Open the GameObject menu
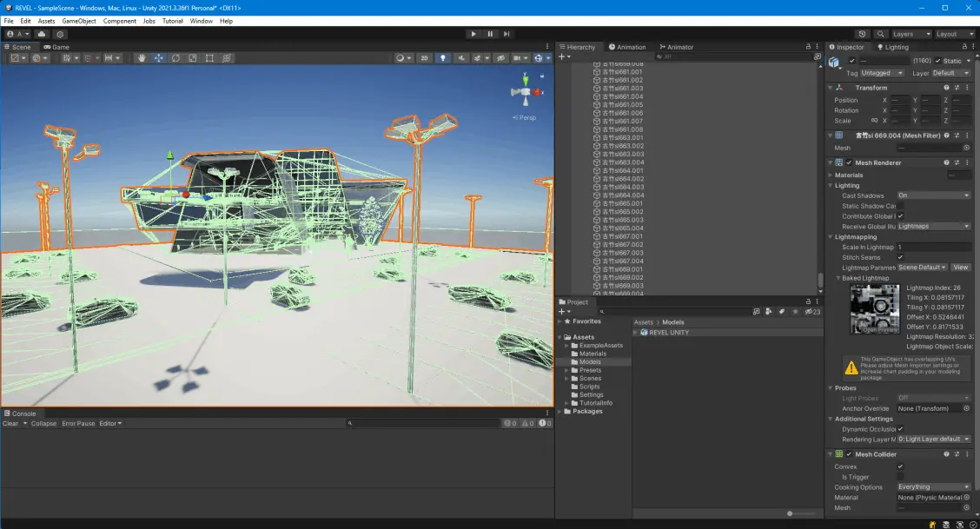Image resolution: width=980 pixels, height=529 pixels. pos(79,21)
